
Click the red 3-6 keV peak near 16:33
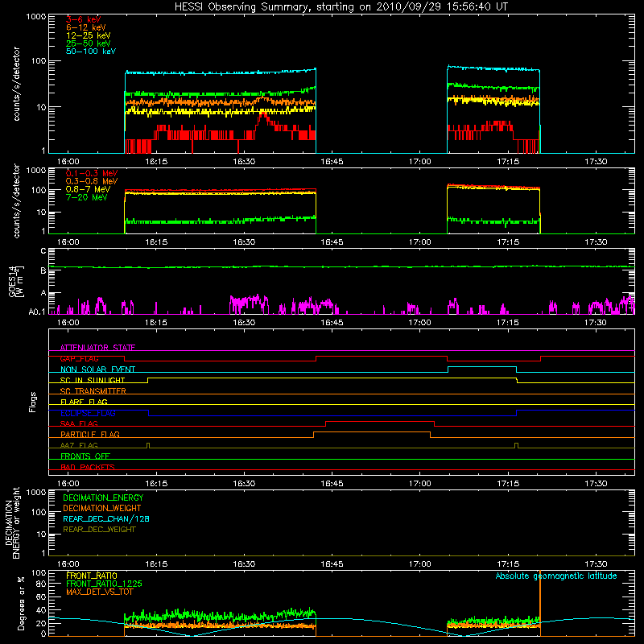263,116
